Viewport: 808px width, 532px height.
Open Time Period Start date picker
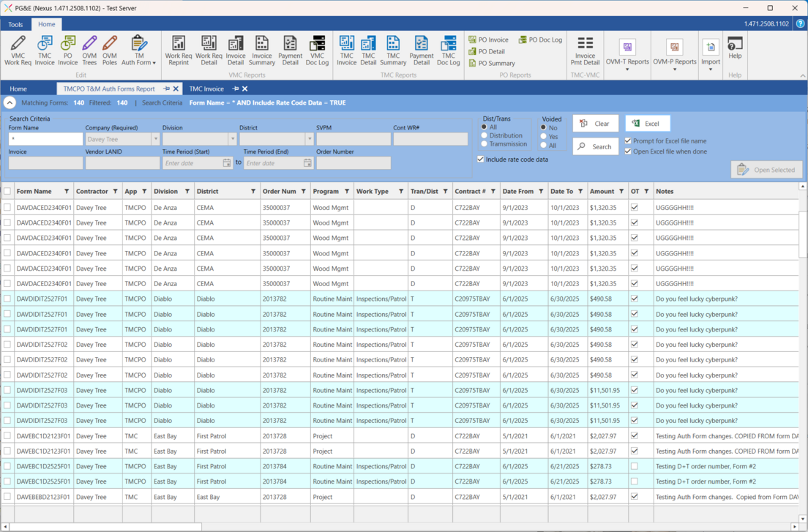[x=227, y=163]
